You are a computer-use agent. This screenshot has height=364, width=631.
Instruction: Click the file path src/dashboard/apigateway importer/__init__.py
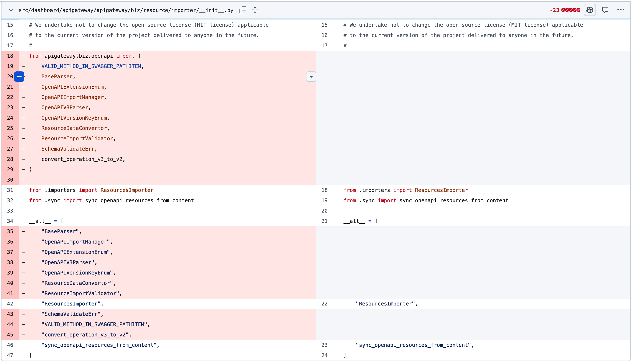click(126, 10)
